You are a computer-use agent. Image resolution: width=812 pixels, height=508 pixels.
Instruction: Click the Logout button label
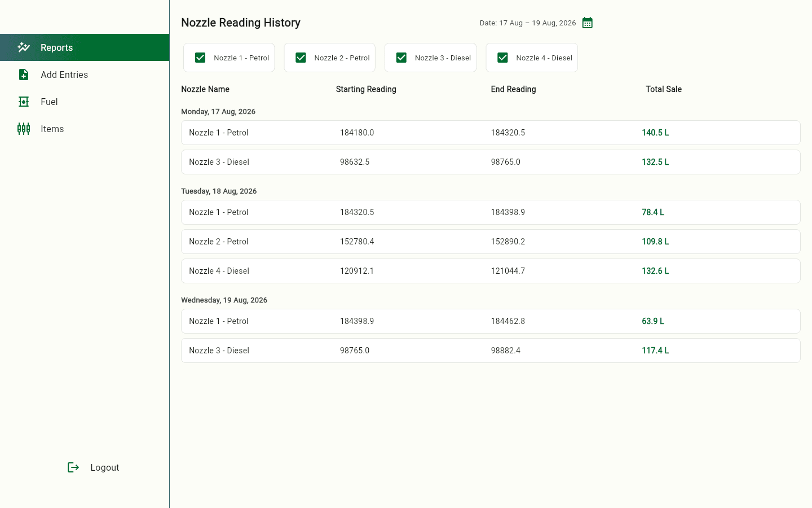click(x=105, y=467)
